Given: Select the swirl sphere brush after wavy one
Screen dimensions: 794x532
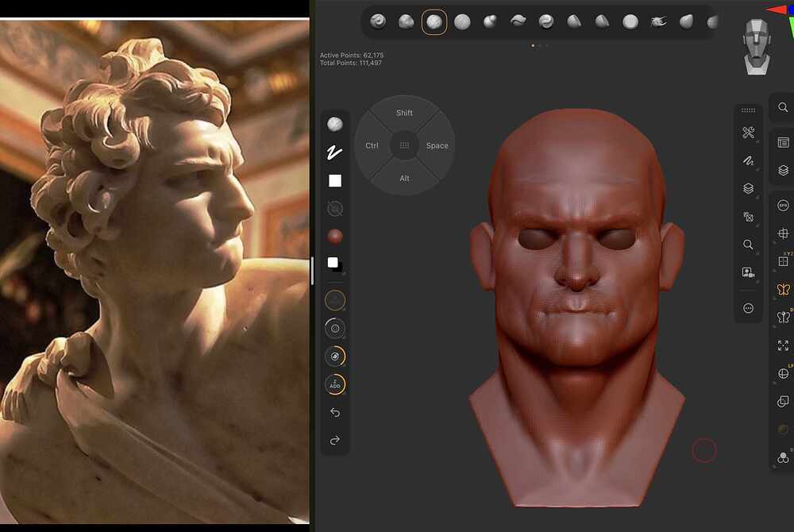Looking at the screenshot, I should click(546, 21).
